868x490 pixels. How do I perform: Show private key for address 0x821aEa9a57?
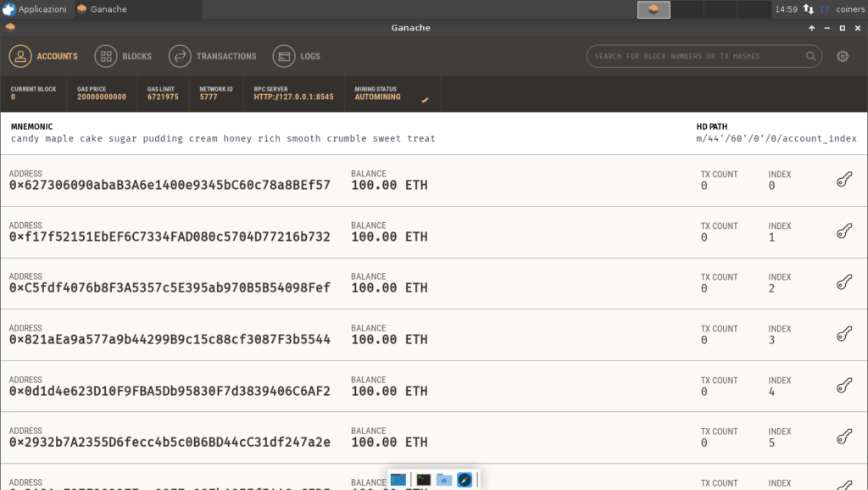click(844, 334)
